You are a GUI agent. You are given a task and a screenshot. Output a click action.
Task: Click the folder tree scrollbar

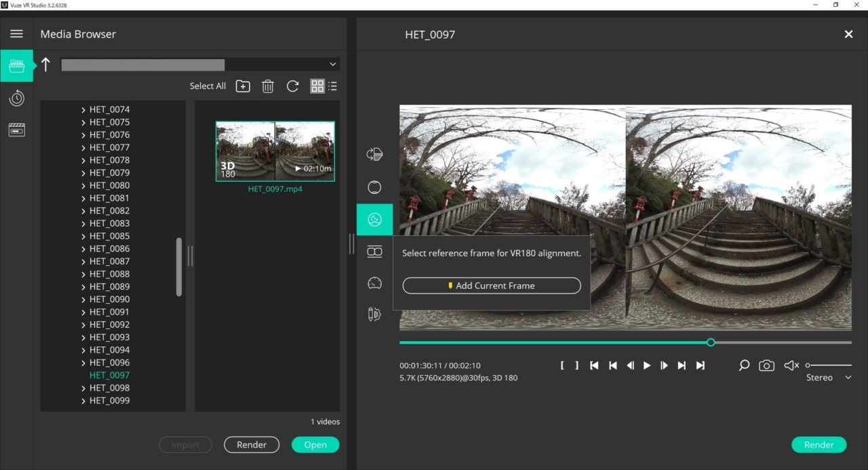[179, 267]
